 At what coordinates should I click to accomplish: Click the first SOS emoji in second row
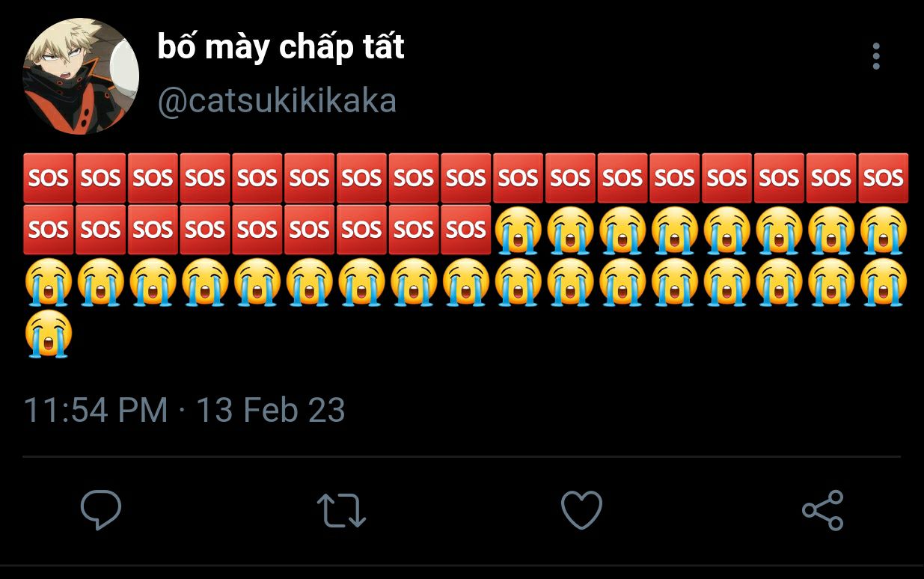click(49, 230)
